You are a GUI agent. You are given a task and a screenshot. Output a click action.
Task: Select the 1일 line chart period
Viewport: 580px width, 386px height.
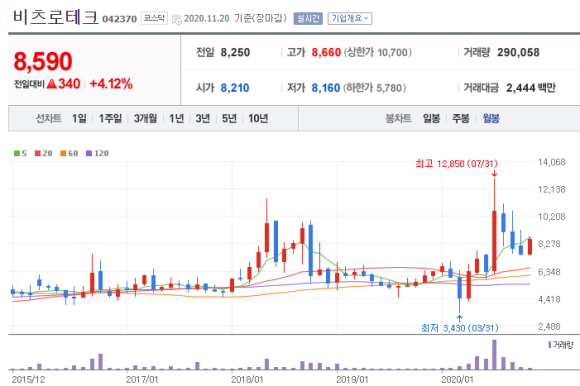(79, 119)
